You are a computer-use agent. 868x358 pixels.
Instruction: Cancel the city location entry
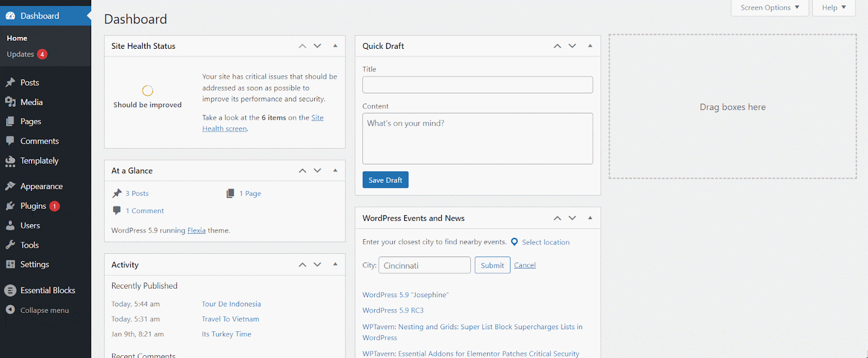click(x=525, y=265)
